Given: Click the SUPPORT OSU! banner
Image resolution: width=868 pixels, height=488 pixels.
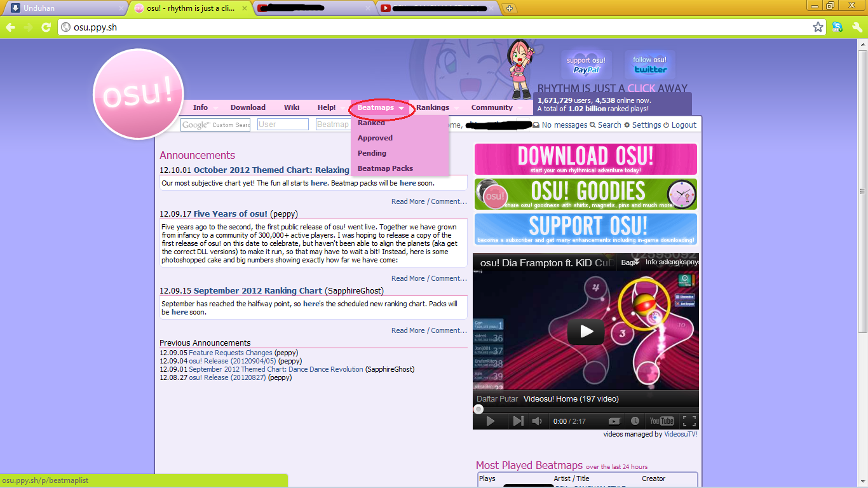Looking at the screenshot, I should tap(585, 229).
